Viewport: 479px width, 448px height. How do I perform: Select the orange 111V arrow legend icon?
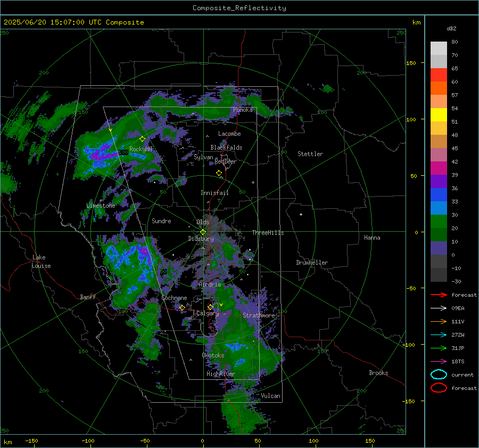[439, 321]
